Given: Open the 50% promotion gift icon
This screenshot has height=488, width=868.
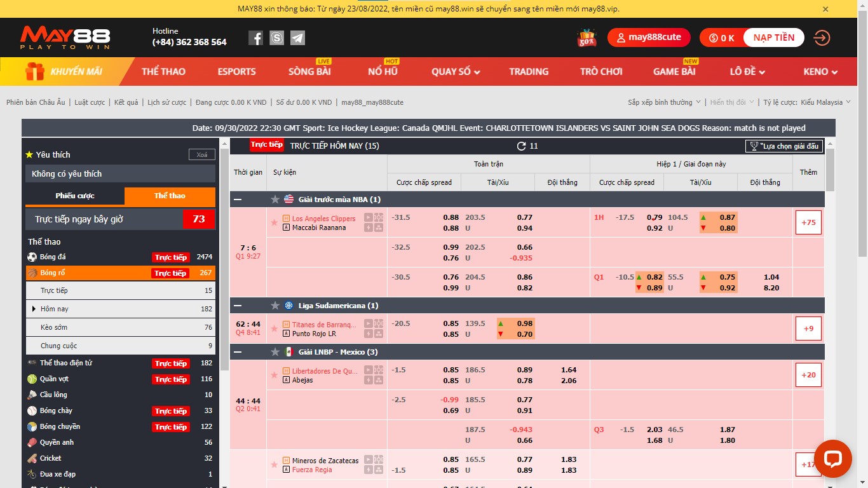Looking at the screenshot, I should pos(587,38).
